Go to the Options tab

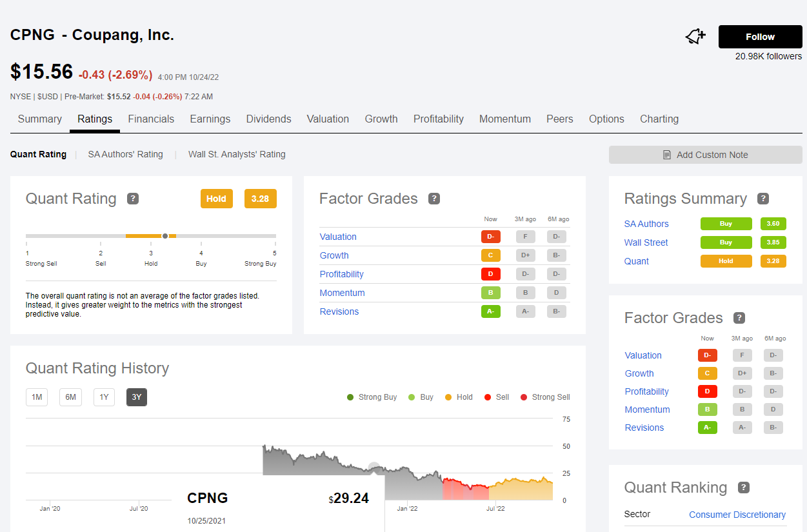coord(606,119)
